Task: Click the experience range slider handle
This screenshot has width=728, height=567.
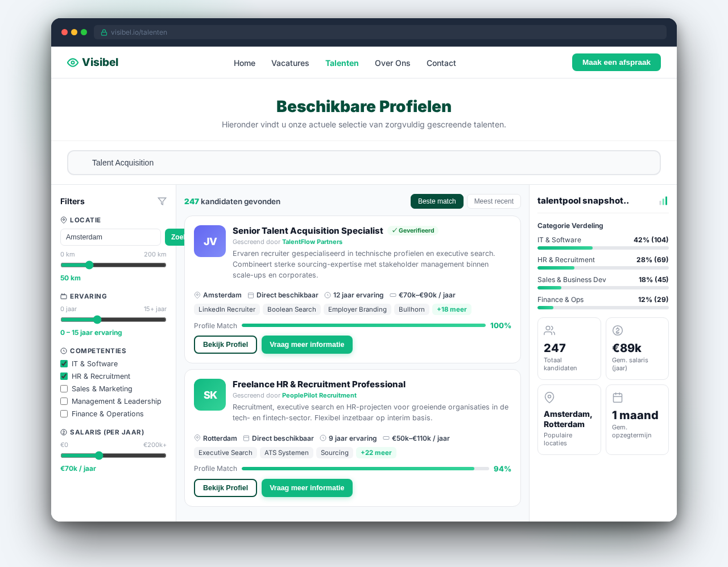Action: 97,320
